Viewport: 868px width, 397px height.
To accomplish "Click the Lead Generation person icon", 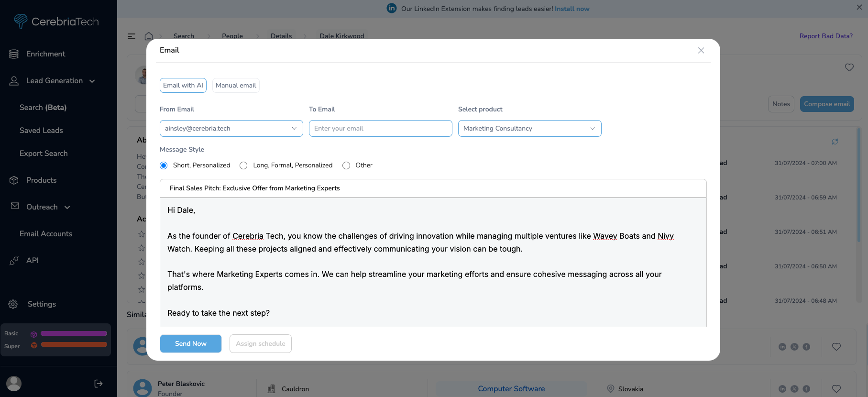I will tap(14, 81).
